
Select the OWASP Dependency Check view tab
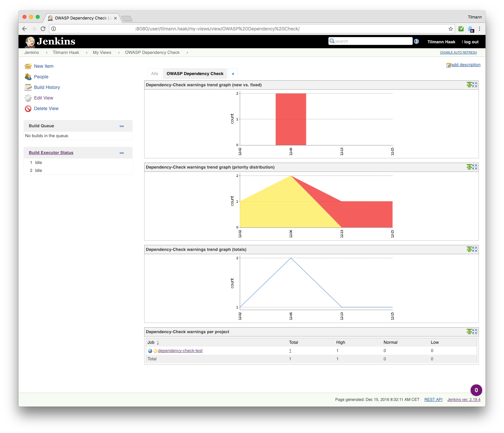point(195,74)
